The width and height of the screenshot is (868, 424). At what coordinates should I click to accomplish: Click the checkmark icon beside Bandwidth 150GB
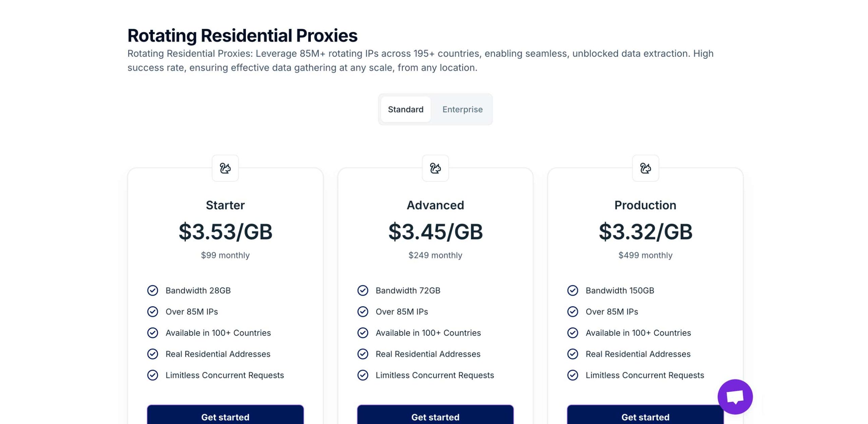click(573, 290)
